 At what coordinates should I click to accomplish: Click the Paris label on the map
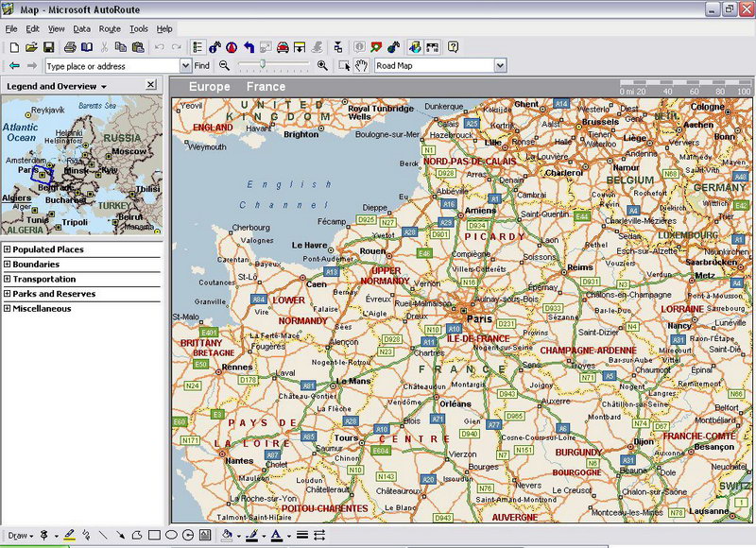tap(479, 319)
